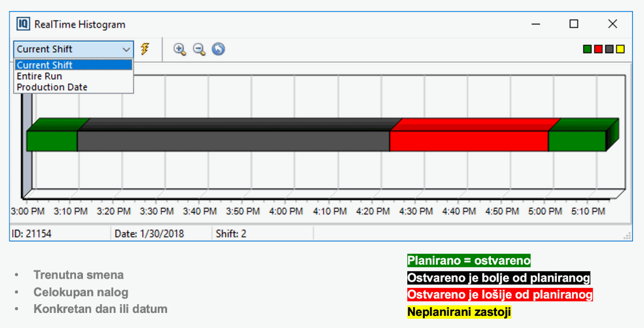Choose Entire Run in the dropdown list
Viewport: 644px width, 328px height.
(x=39, y=76)
